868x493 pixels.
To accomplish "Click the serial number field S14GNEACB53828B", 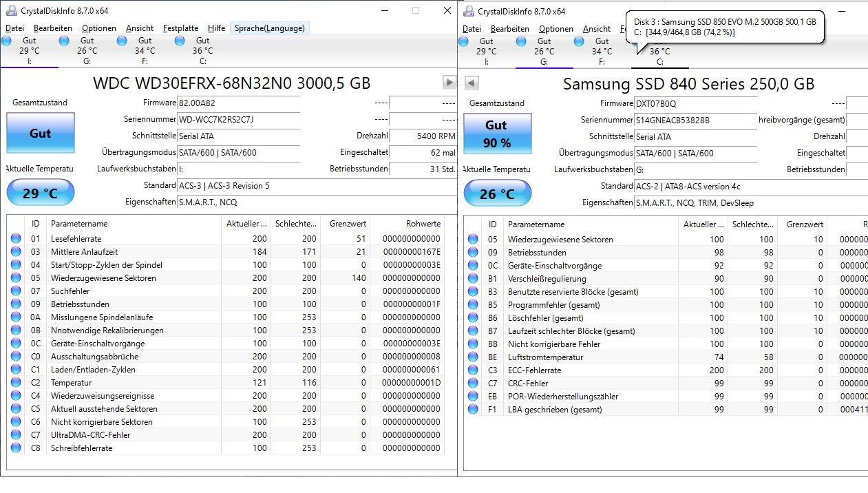I will click(x=695, y=120).
